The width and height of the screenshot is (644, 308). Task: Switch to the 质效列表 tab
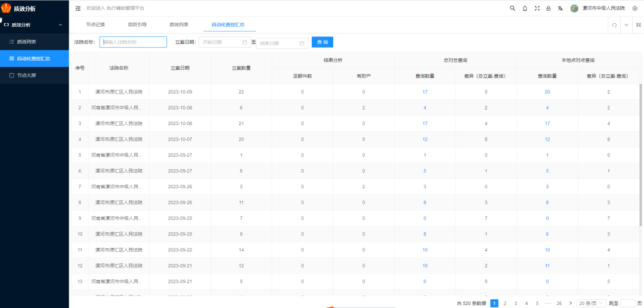point(179,24)
